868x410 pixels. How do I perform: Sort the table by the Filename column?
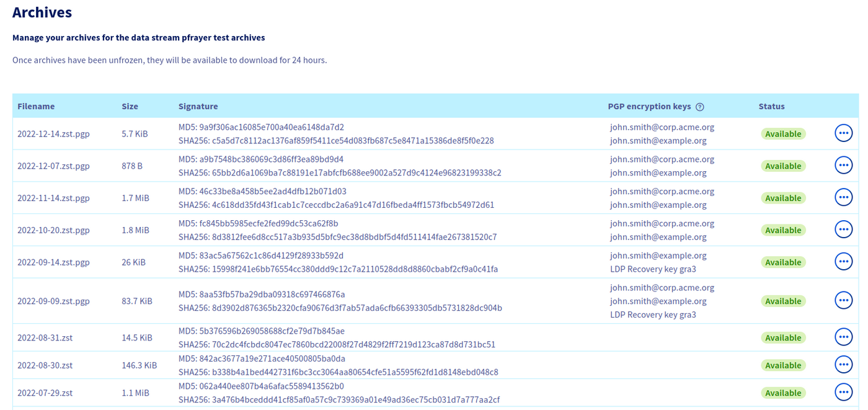point(36,106)
